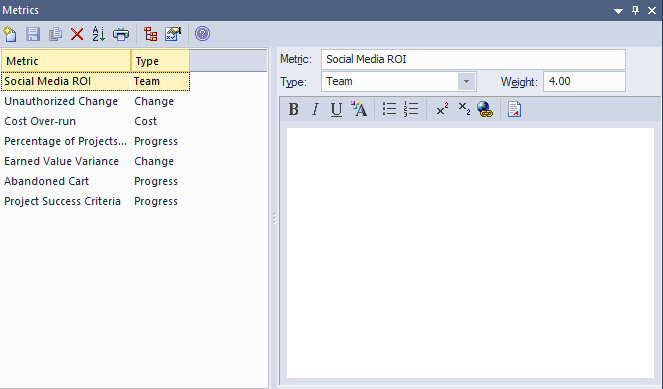Viewport: 663px width, 389px height.
Task: Toggle underline formatting in notes toolbar
Action: coord(336,110)
